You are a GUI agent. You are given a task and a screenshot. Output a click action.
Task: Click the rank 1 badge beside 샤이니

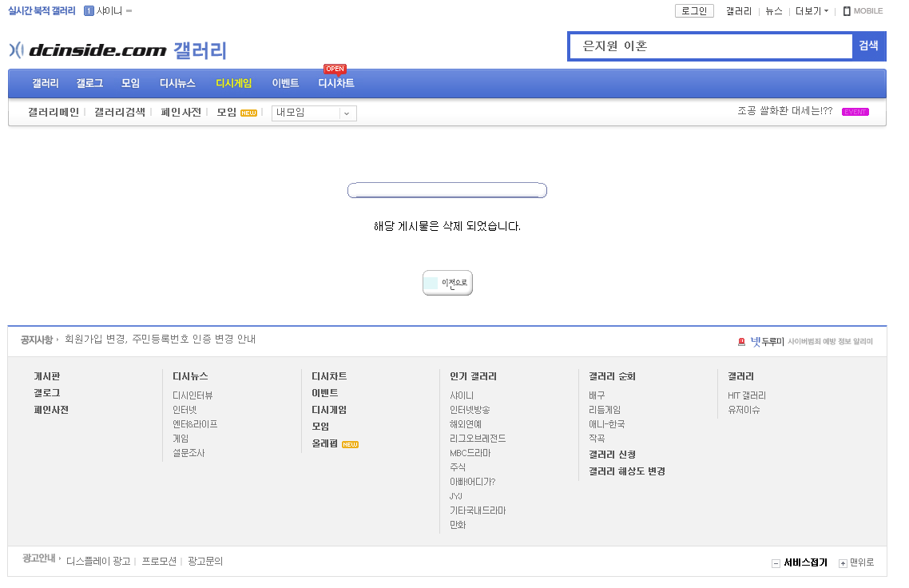click(x=89, y=11)
